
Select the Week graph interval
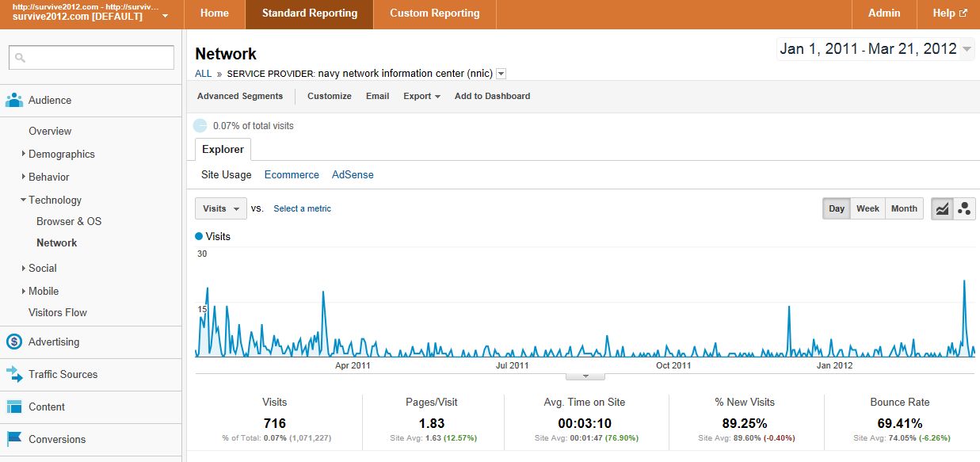868,208
